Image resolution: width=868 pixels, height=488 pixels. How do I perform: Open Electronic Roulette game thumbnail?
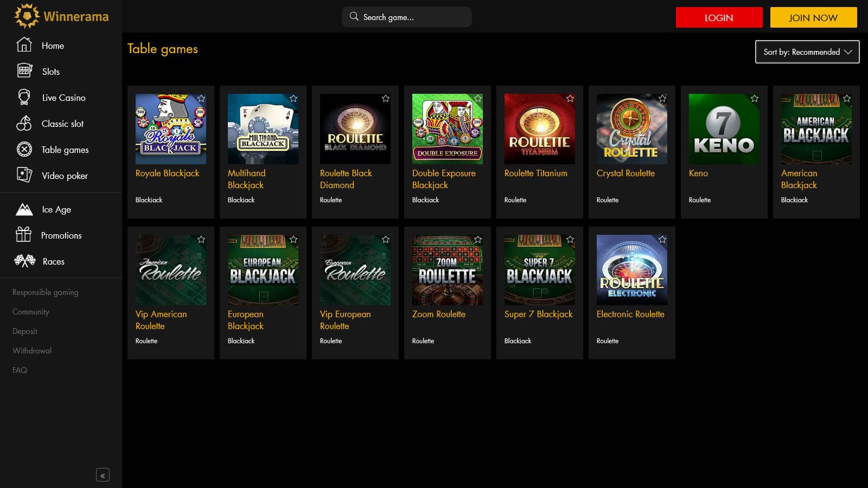click(x=632, y=270)
